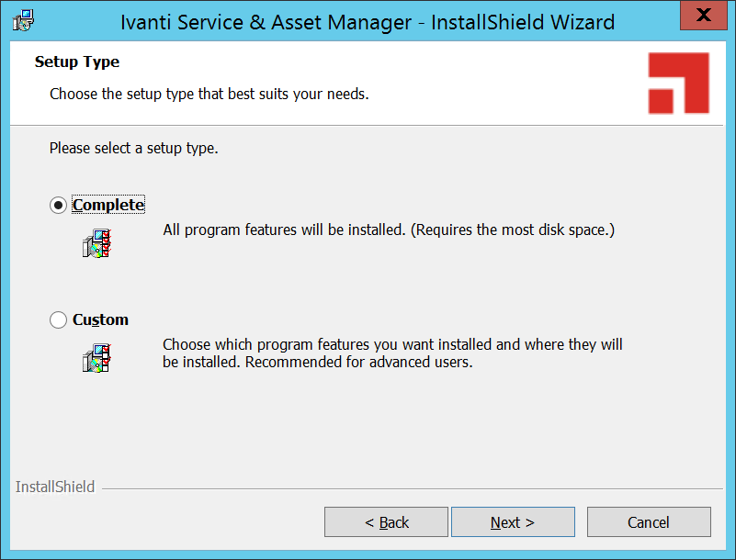
Task: Select the Complete radio button circle
Action: (59, 206)
